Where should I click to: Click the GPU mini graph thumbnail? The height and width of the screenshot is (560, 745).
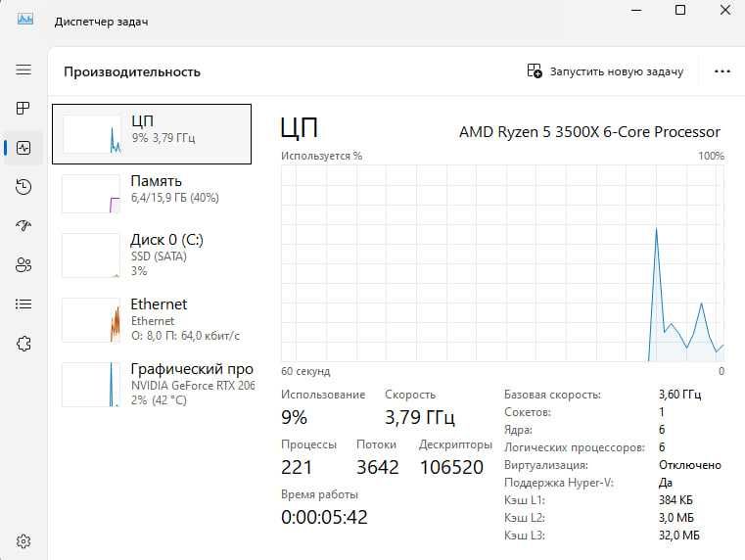click(x=91, y=385)
